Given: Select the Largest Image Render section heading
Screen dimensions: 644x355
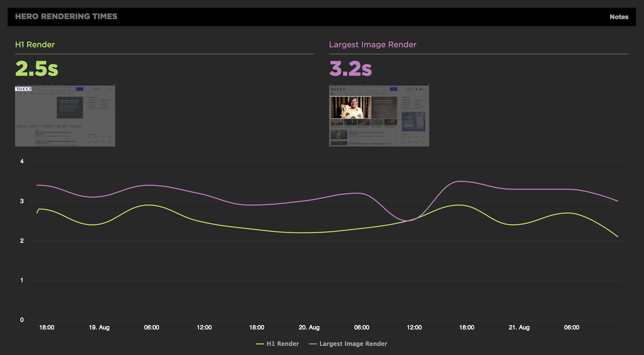Looking at the screenshot, I should (x=372, y=44).
